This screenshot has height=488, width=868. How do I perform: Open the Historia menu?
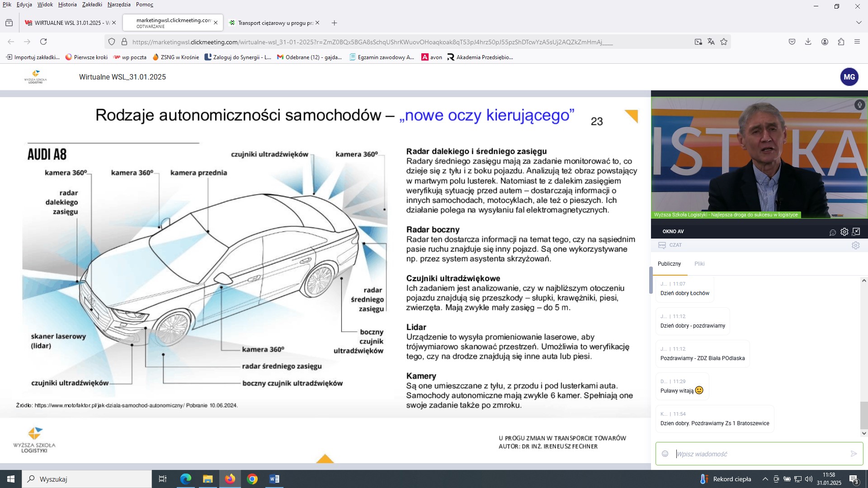67,5
